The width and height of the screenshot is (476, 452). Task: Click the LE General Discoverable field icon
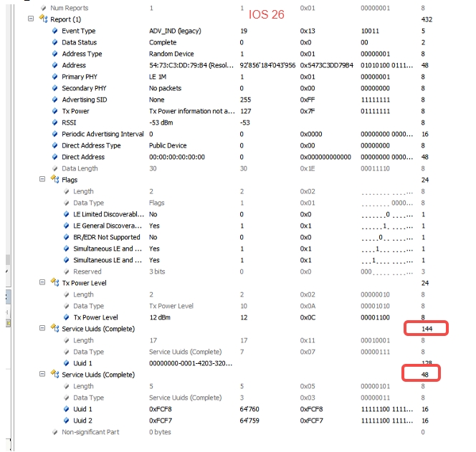(67, 226)
